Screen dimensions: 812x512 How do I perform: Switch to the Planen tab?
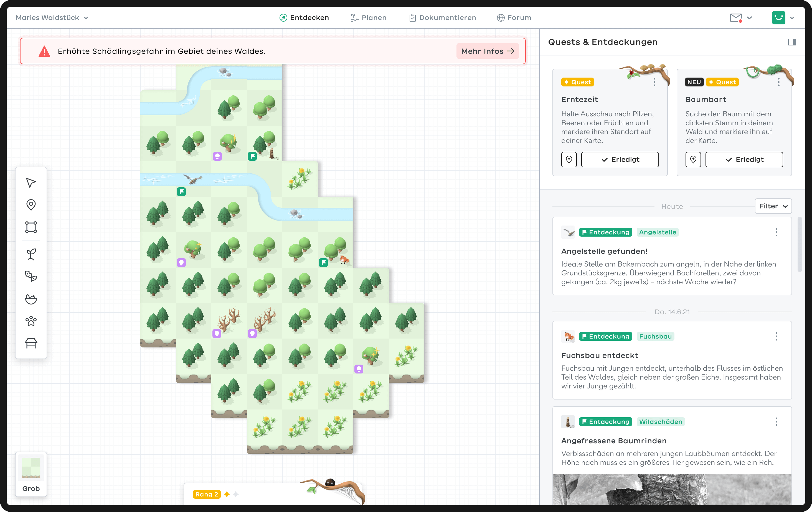tap(368, 17)
